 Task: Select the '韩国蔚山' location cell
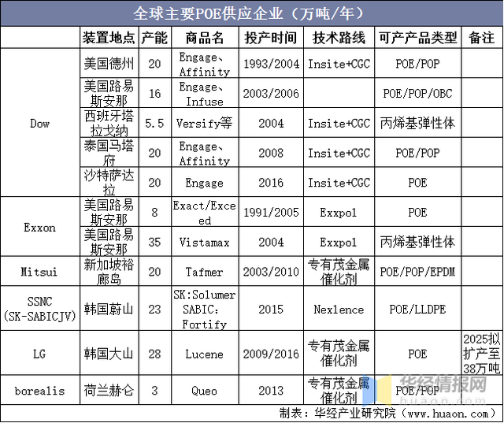tap(109, 309)
